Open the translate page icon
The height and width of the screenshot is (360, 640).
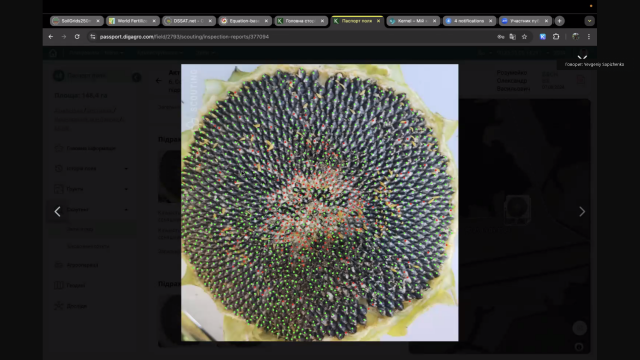coord(513,37)
